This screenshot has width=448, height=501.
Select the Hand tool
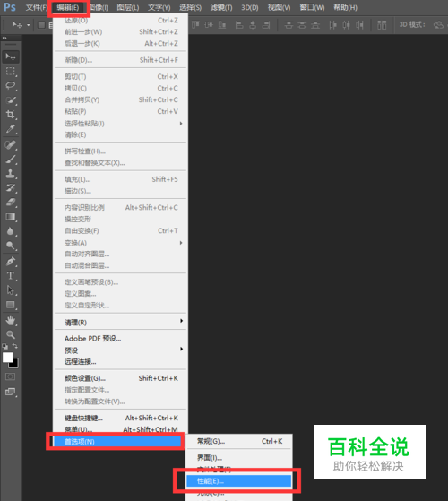click(11, 321)
